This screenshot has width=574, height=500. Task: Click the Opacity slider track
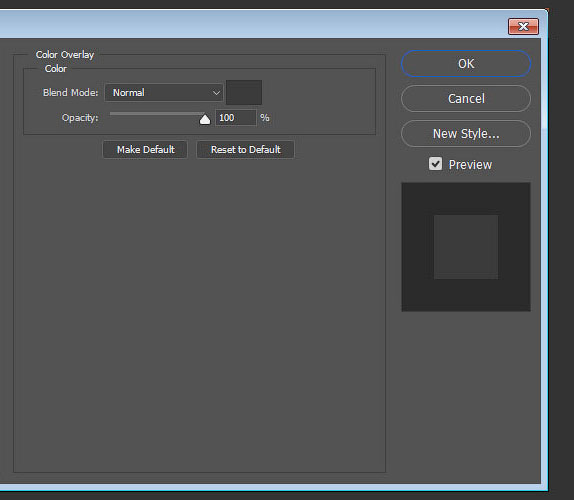coord(157,113)
